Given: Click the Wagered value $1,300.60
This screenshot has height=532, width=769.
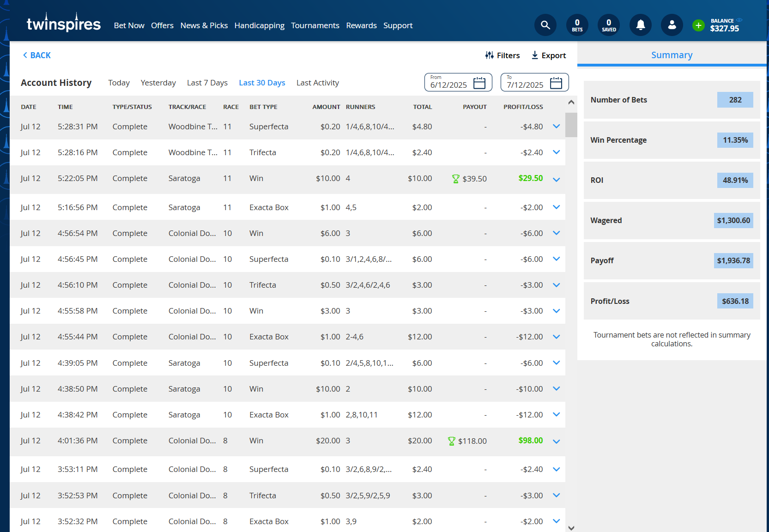Looking at the screenshot, I should coord(733,220).
